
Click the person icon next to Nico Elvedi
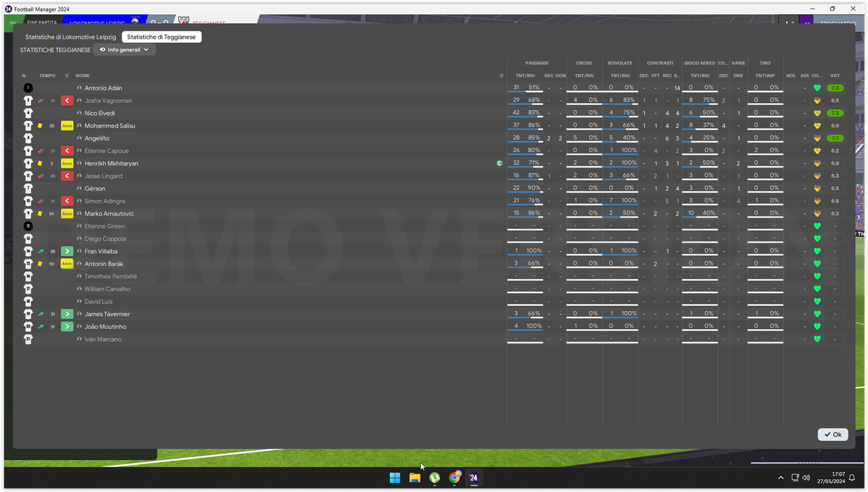79,113
